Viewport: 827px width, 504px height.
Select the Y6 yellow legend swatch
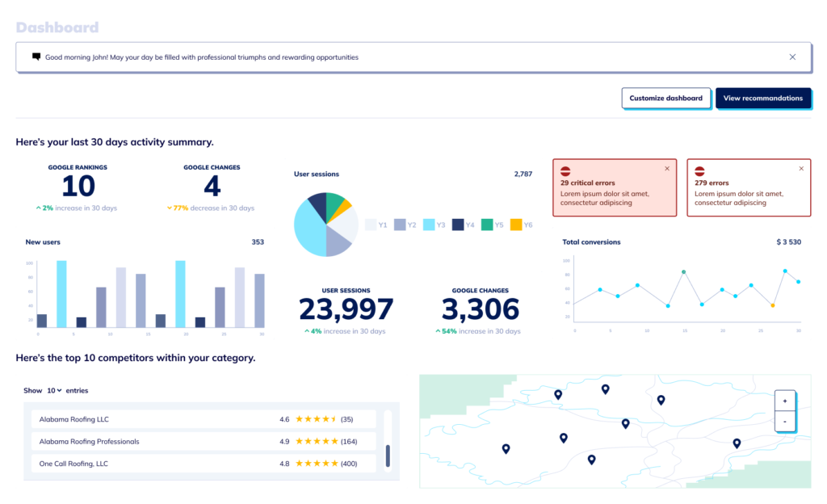516,225
